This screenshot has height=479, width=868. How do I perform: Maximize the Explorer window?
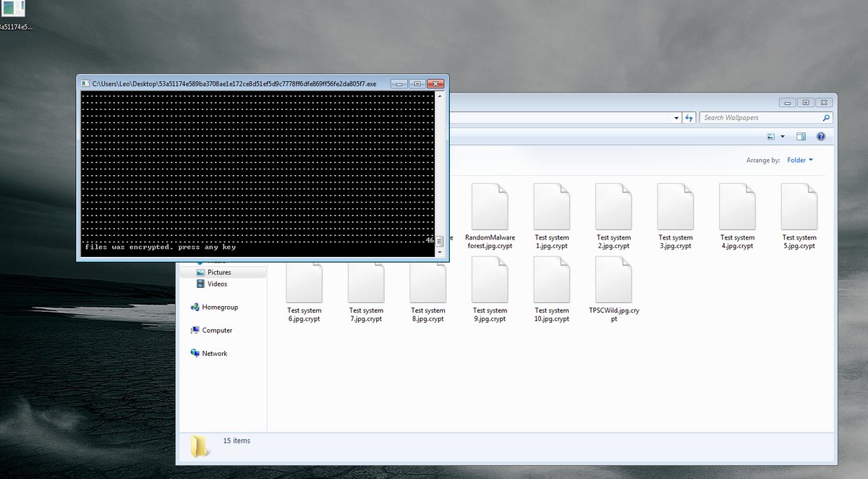coord(806,102)
